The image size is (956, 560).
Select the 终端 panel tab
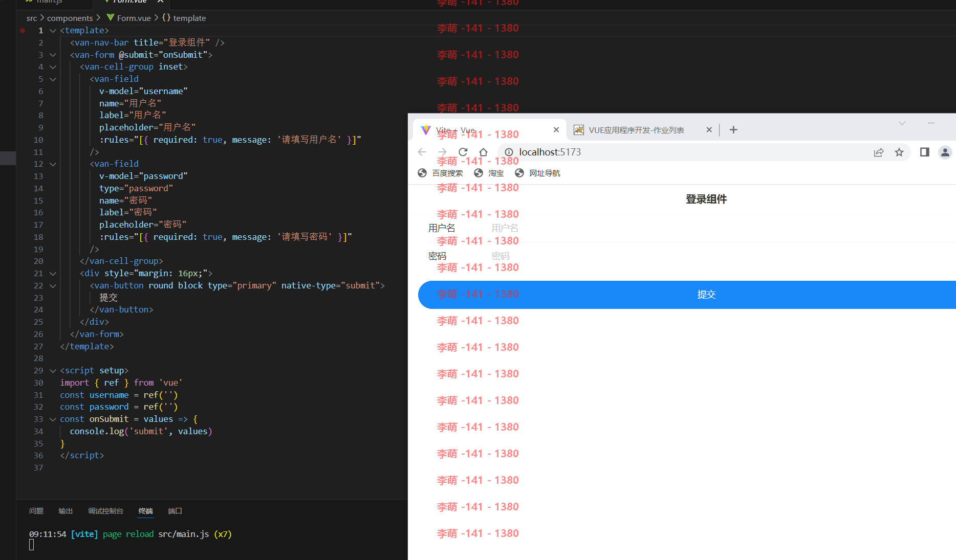coord(145,511)
